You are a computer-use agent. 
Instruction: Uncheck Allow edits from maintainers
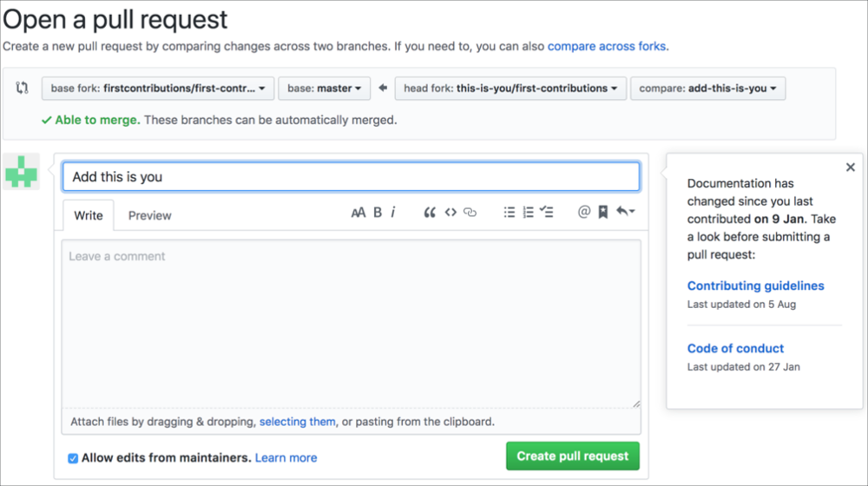pos(73,458)
